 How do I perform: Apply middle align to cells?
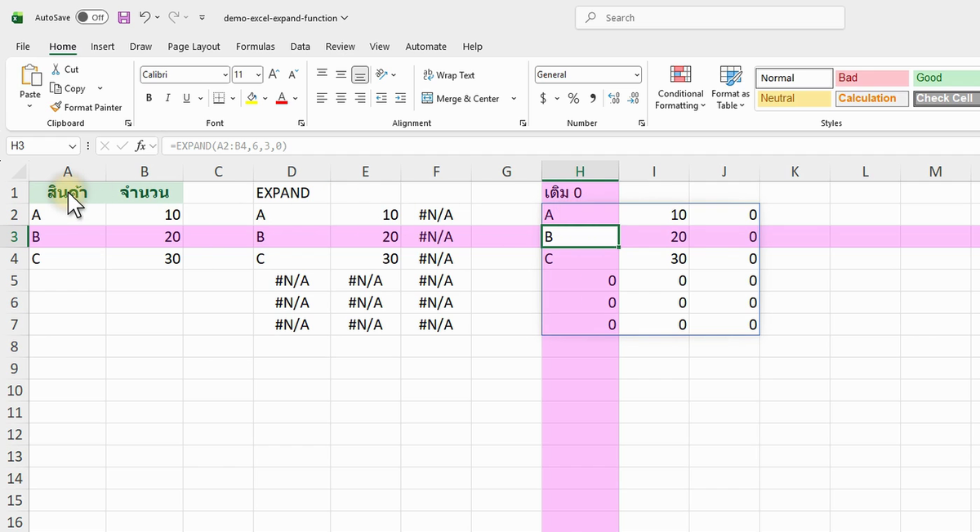(341, 74)
